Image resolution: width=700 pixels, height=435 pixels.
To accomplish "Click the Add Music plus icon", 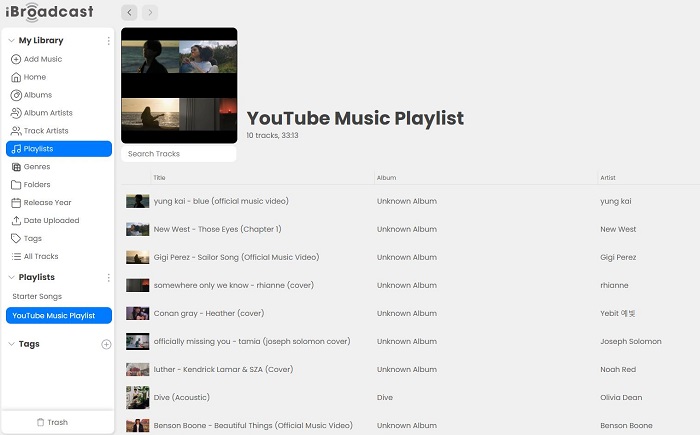I will 16,59.
